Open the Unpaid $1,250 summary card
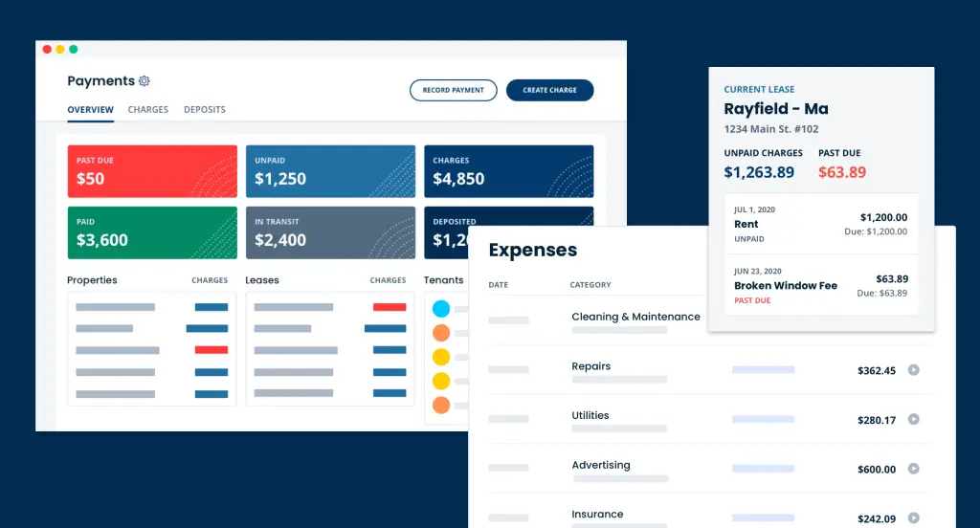 click(x=330, y=171)
